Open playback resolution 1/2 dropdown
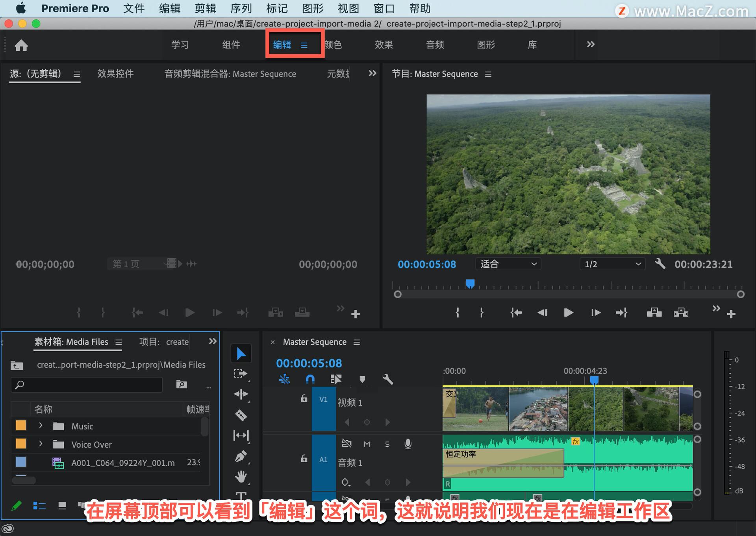The height and width of the screenshot is (536, 756). pyautogui.click(x=612, y=264)
